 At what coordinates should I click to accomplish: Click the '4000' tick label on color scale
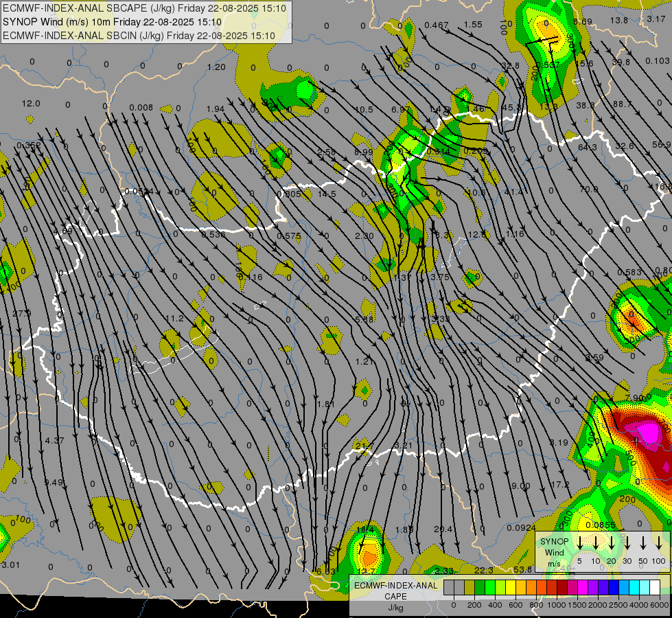pyautogui.click(x=638, y=605)
